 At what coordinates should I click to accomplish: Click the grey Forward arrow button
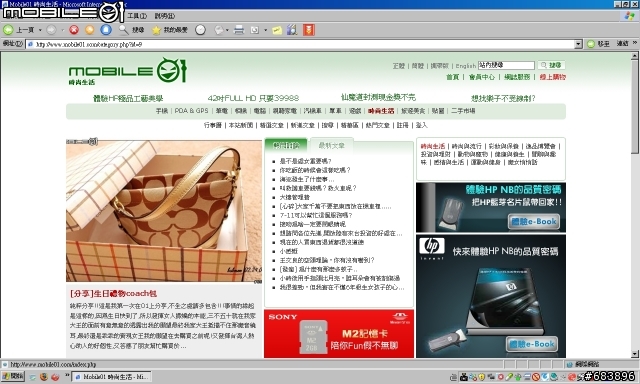[x=51, y=30]
